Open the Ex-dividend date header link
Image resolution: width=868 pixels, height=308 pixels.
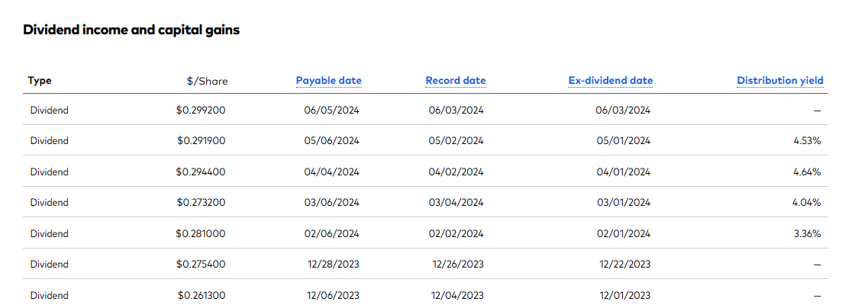click(x=610, y=81)
